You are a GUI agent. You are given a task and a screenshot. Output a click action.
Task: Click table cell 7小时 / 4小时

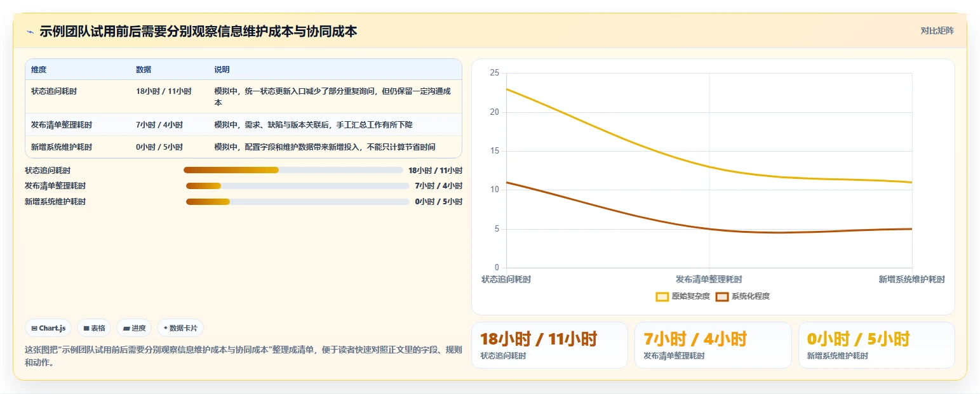tap(159, 125)
